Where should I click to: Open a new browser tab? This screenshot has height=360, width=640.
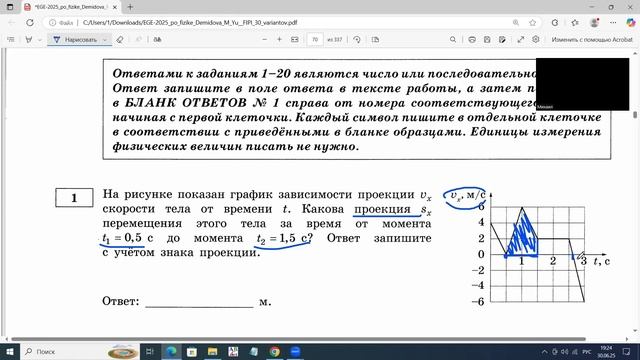click(x=130, y=7)
